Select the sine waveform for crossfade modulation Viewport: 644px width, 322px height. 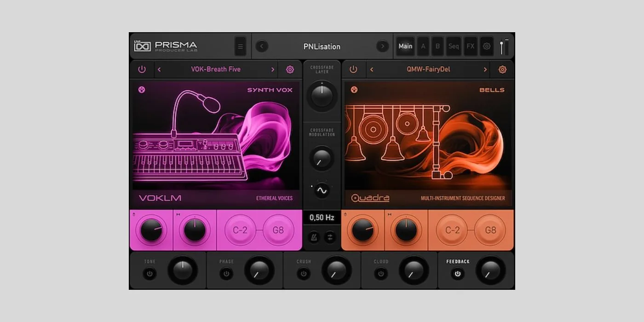322,190
